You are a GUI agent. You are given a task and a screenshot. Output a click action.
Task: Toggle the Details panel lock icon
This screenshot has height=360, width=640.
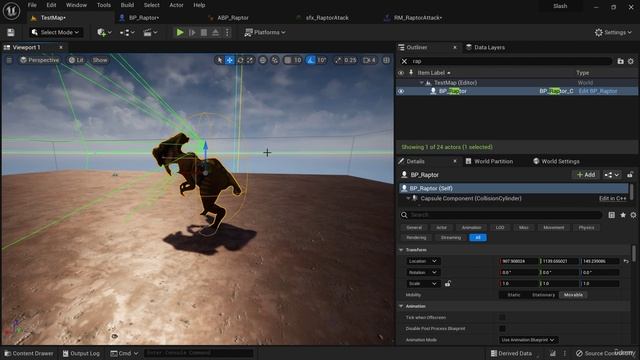pos(630,175)
